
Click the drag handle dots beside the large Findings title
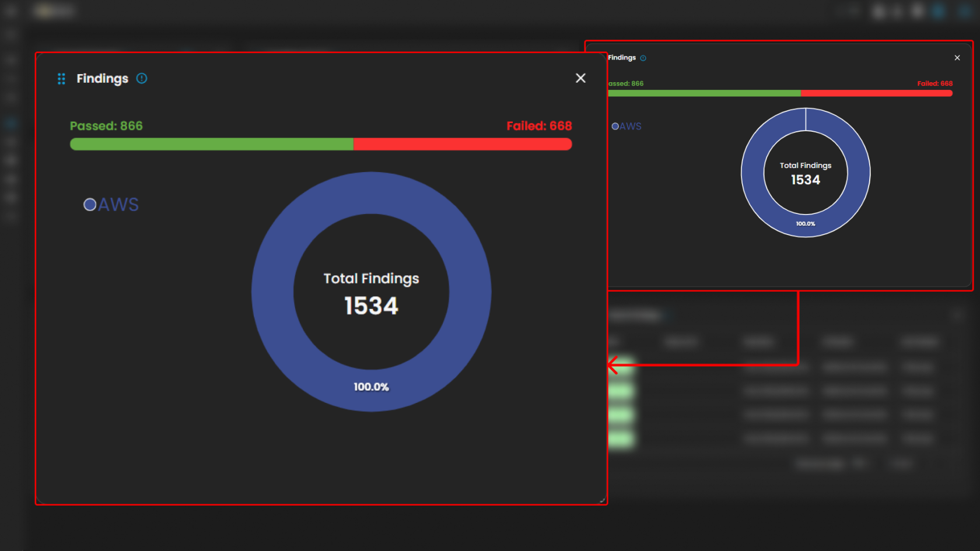click(61, 79)
